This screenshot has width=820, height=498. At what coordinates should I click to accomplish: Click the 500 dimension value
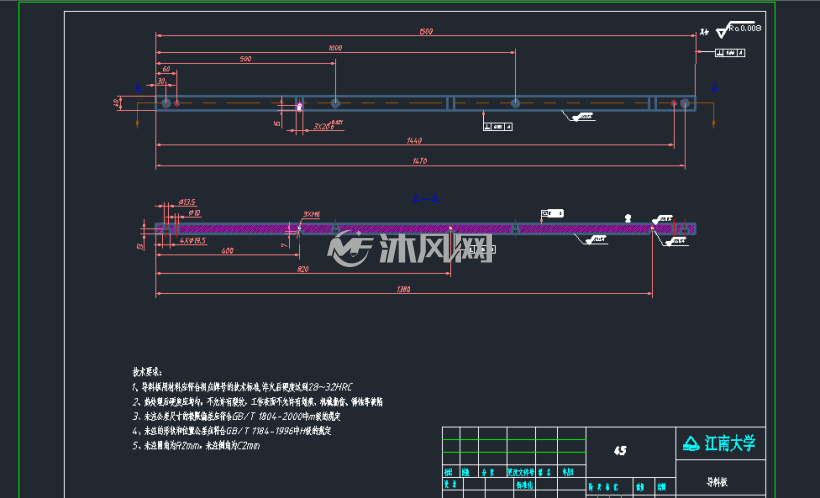(245, 59)
